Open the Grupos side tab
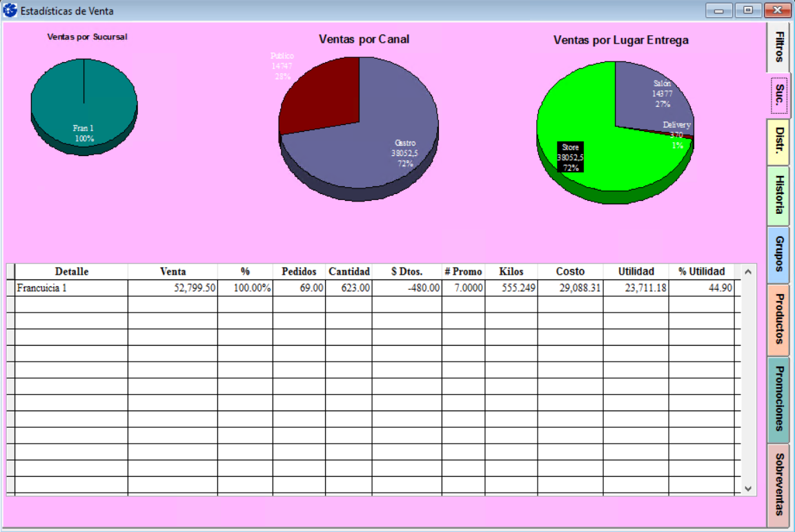 pyautogui.click(x=778, y=255)
